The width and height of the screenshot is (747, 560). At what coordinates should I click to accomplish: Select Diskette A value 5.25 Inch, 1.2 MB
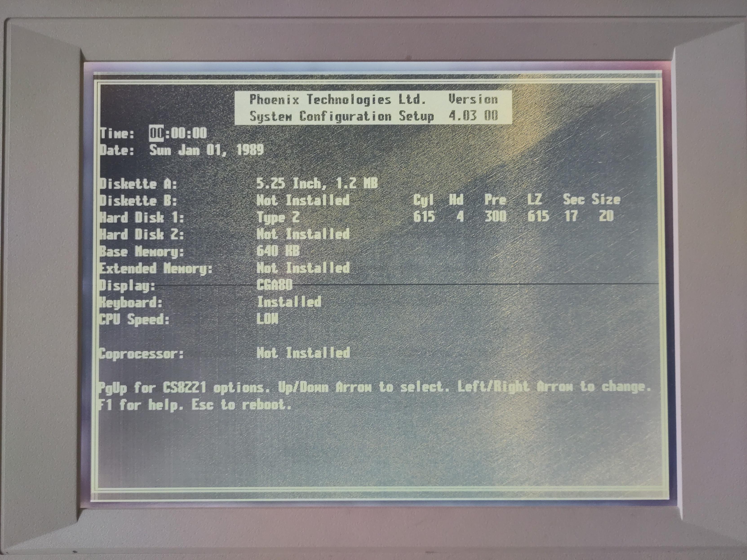coord(317,184)
